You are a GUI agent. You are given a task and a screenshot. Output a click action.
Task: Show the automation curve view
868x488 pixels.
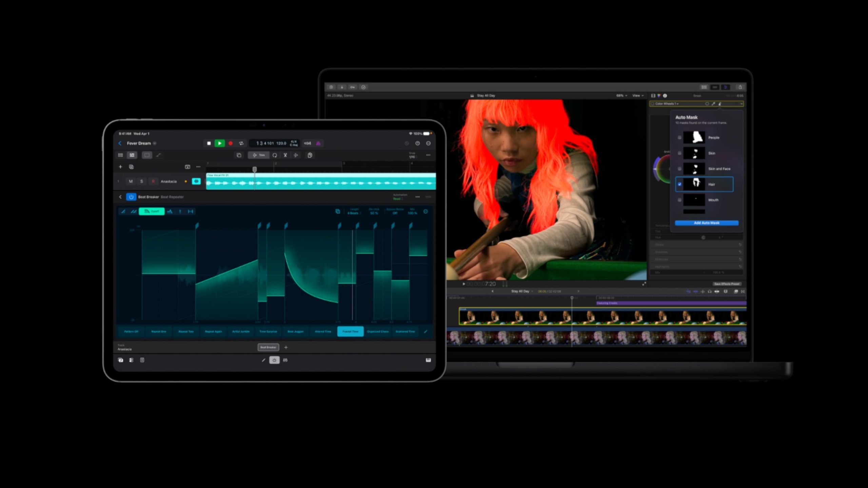tap(158, 155)
